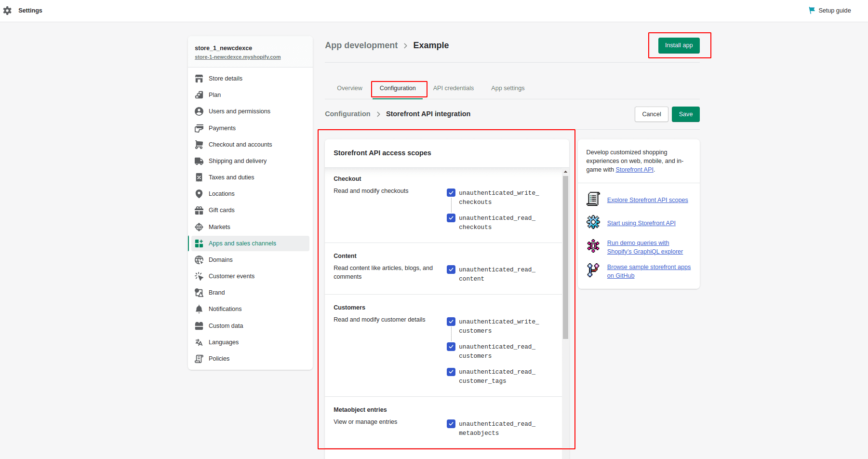The width and height of the screenshot is (868, 459).
Task: Open Browse sample storefront apps link
Action: [649, 271]
